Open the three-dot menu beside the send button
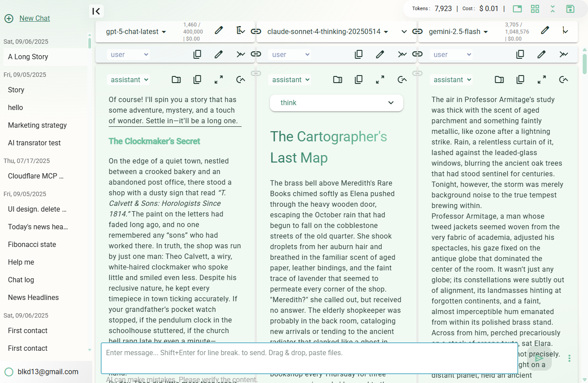588x383 pixels. [569, 358]
